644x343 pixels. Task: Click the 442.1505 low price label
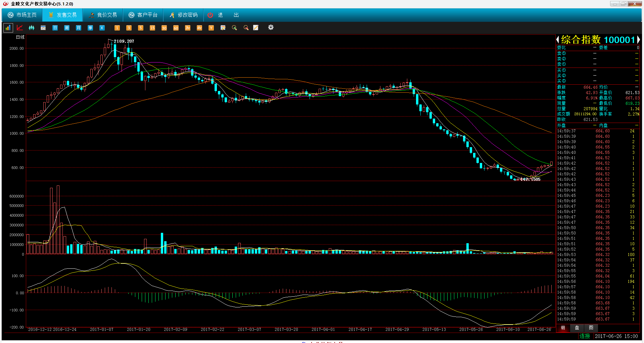click(x=531, y=179)
